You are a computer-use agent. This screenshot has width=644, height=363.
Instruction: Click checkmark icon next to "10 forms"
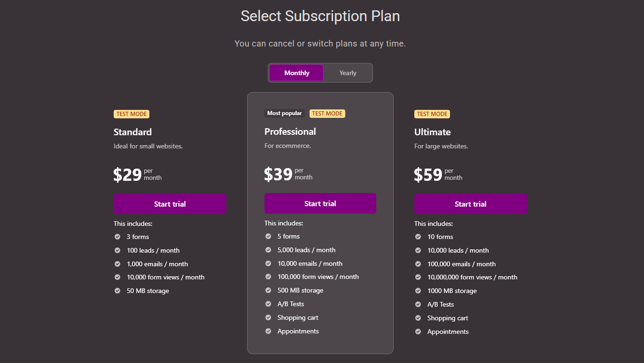pyautogui.click(x=418, y=237)
